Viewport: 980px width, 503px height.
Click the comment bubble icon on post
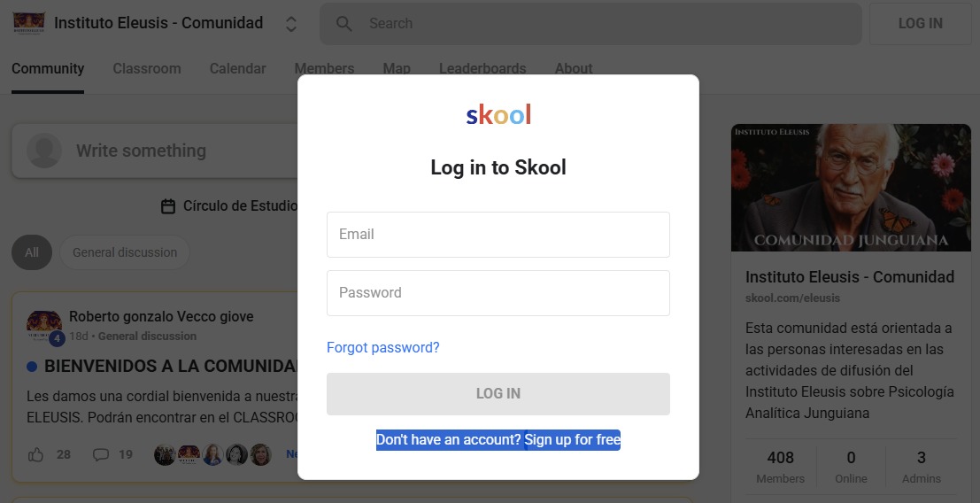coord(101,454)
